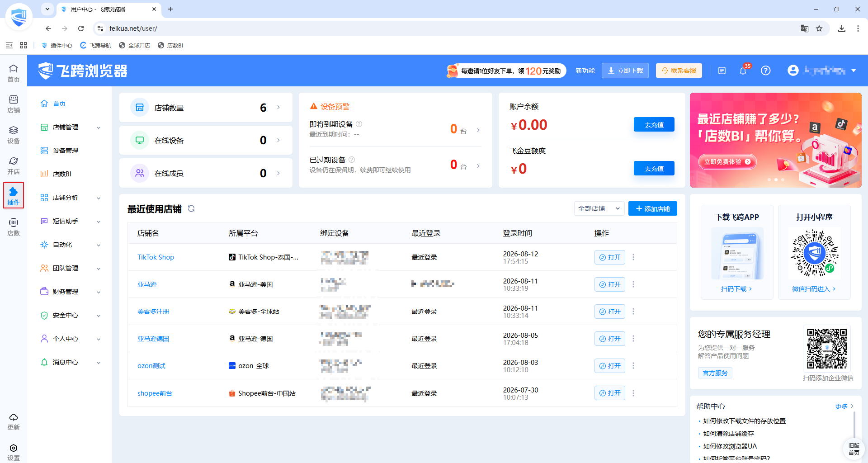Viewport: 868px width, 463px height.
Task: Open the 全部店铺 filter dropdown
Action: click(599, 208)
